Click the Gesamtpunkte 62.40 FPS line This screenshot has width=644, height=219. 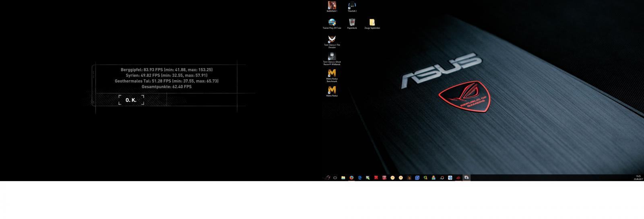[167, 87]
